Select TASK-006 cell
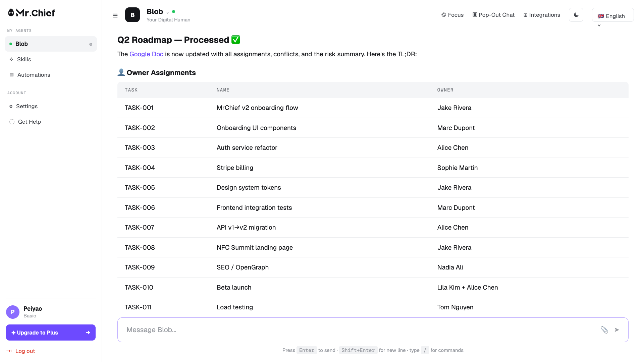Viewport: 644px width, 362px height. (140, 207)
